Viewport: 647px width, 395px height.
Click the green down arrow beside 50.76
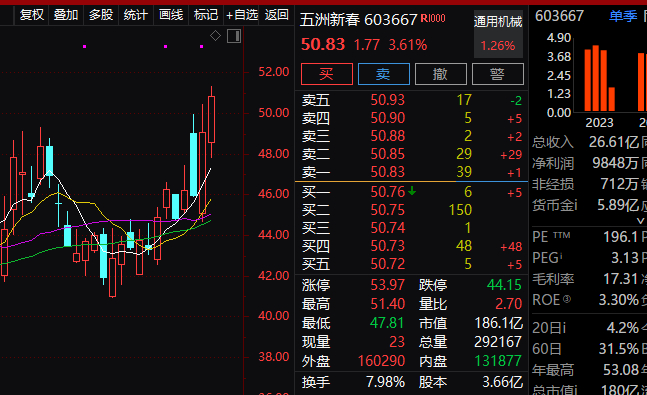point(412,191)
